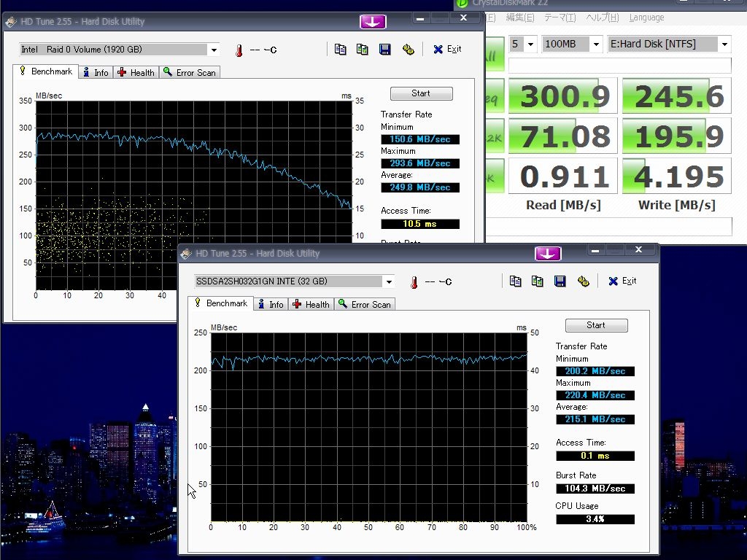Click HD Tune app icon in Intel Raid window title bar
Screen dimensions: 747x560
[11, 21]
